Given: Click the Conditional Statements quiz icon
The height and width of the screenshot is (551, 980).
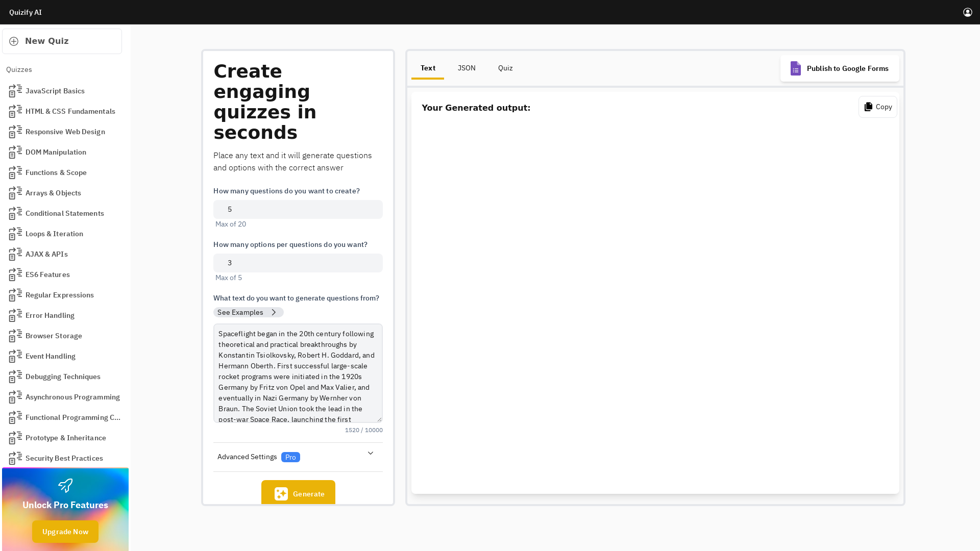Looking at the screenshot, I should [x=15, y=213].
